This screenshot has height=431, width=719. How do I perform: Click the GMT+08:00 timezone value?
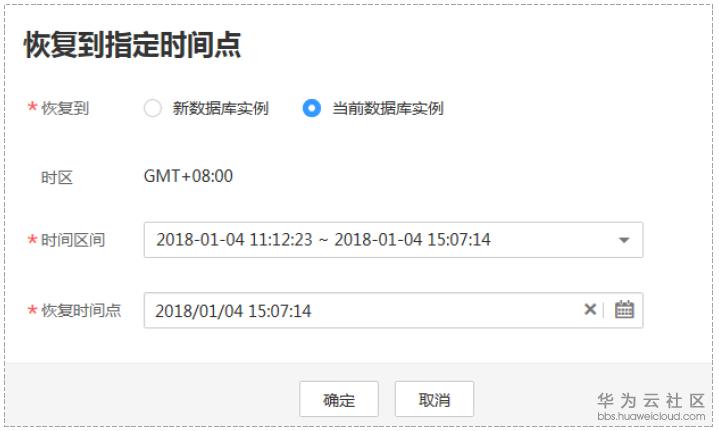(188, 176)
